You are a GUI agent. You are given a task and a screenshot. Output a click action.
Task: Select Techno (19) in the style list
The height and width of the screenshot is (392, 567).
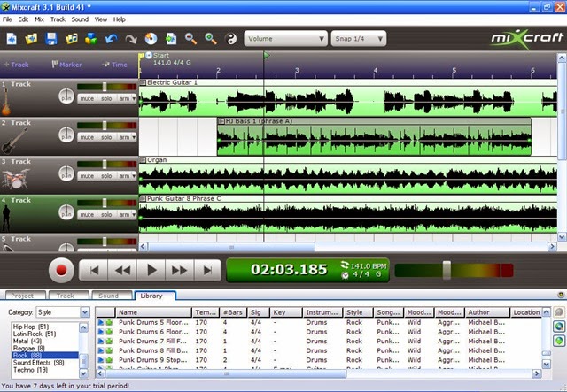click(x=30, y=370)
